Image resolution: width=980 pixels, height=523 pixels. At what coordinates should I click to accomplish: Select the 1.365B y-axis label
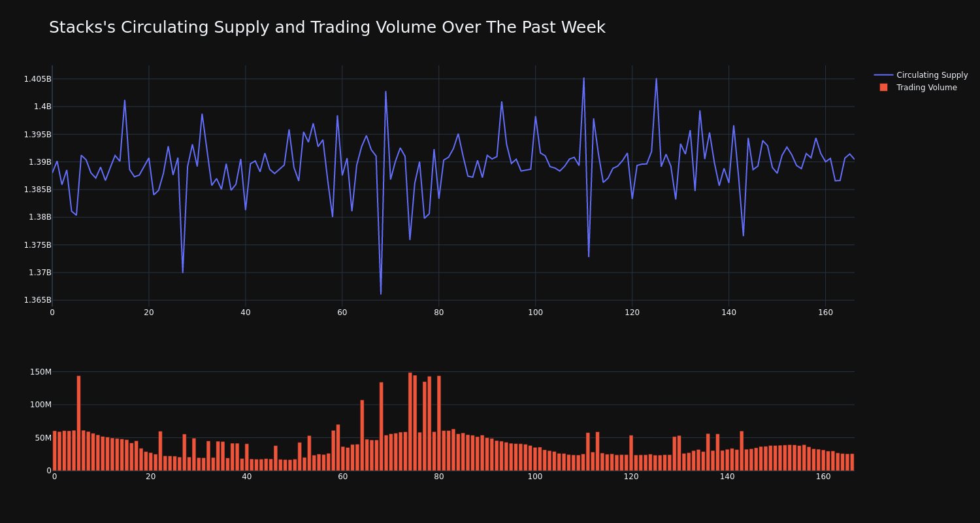37,300
